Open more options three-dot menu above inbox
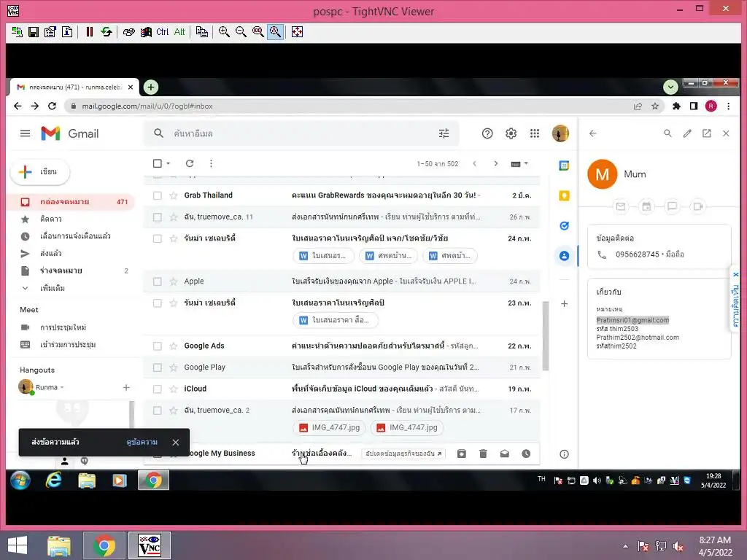 pyautogui.click(x=211, y=163)
